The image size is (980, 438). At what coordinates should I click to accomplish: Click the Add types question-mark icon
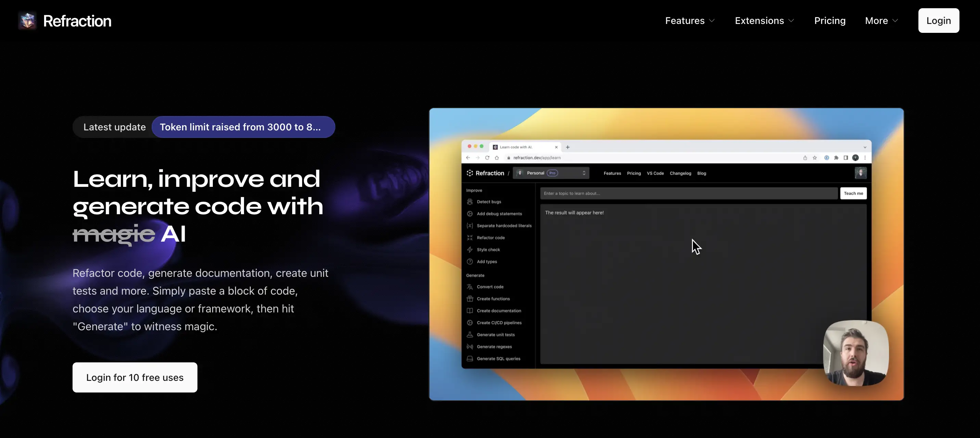pos(470,261)
